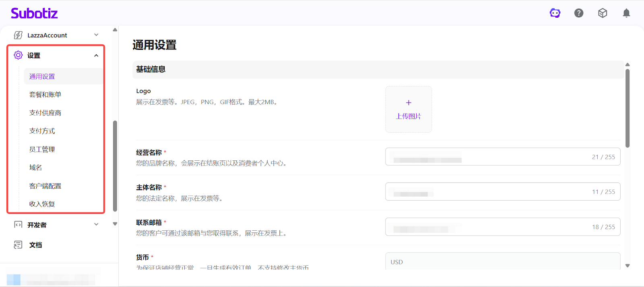Go to 员工管理 page
The width and height of the screenshot is (644, 287).
pos(42,150)
